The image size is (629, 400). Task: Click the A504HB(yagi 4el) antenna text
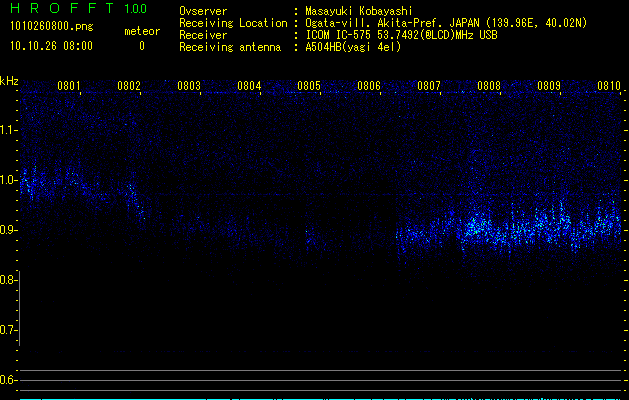[353, 47]
